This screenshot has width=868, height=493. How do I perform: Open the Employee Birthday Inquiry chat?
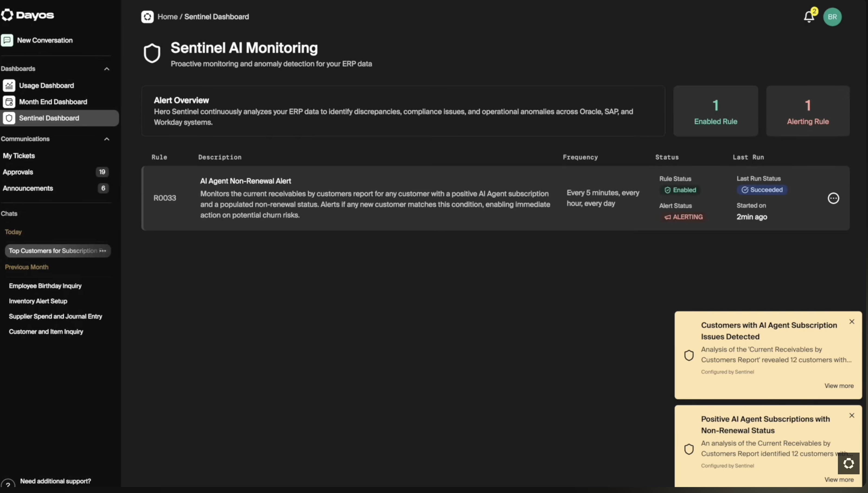tap(45, 286)
